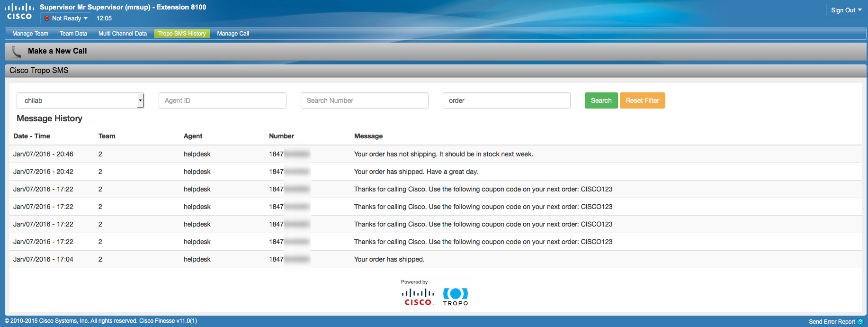Open the Multi Channel Data tab
This screenshot has height=327, width=868.
tap(123, 34)
